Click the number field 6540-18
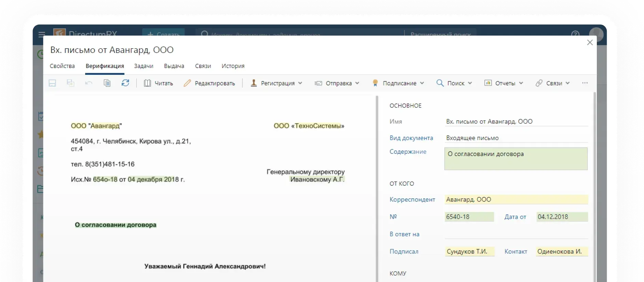Viewport: 644px width, 282px height. (x=469, y=217)
